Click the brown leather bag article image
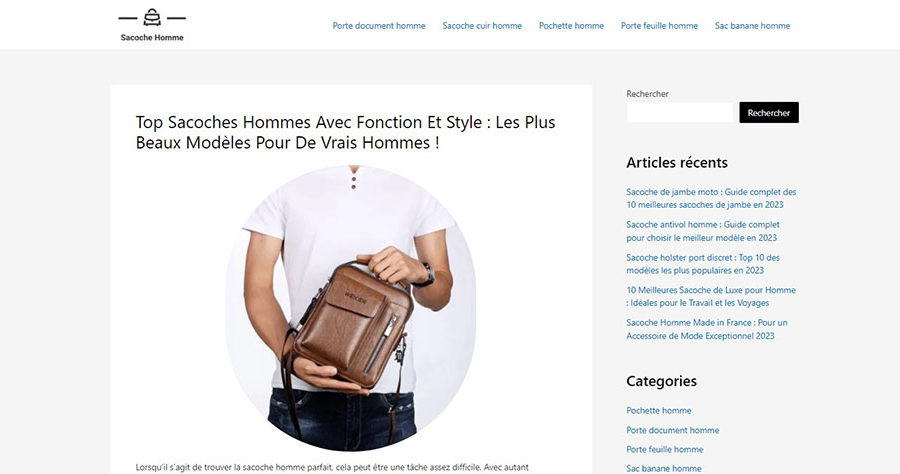This screenshot has width=900, height=474. [351, 308]
